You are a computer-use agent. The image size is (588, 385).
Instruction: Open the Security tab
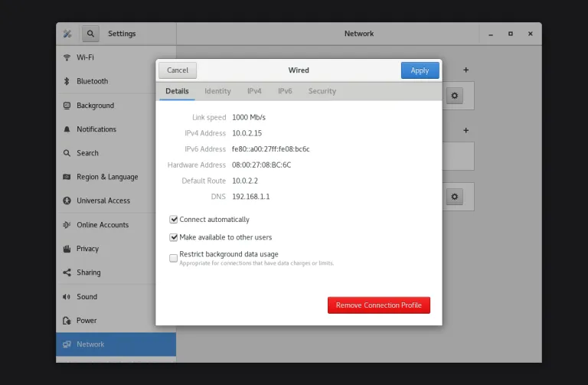(x=322, y=91)
